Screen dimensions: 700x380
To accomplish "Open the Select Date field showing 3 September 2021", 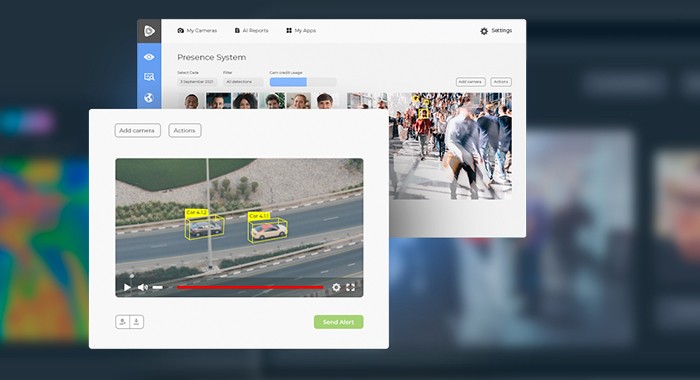I will pos(197,82).
